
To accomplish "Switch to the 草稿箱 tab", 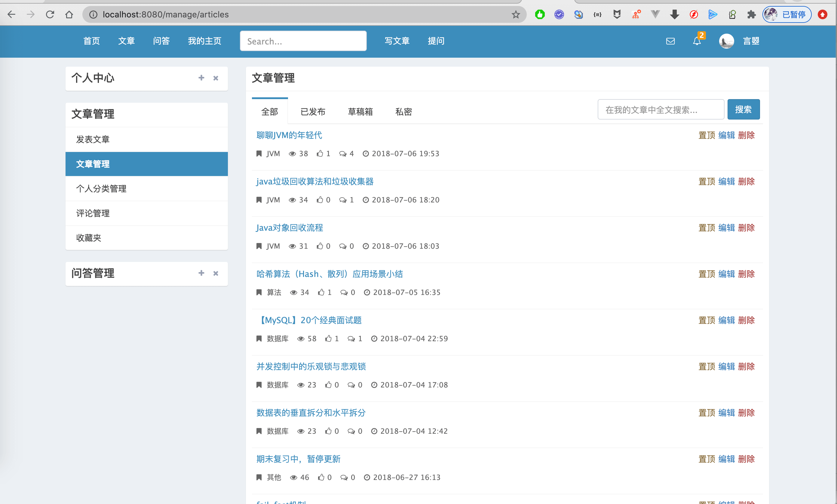I will (x=360, y=112).
